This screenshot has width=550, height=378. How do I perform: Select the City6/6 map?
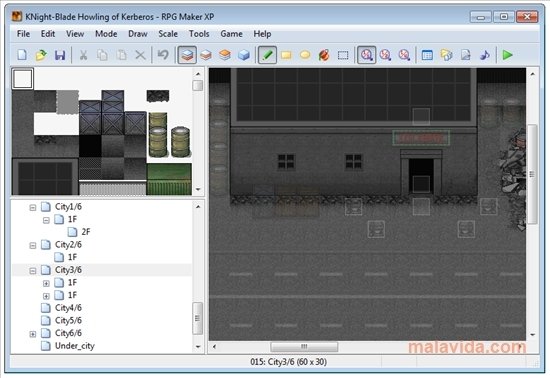(x=68, y=333)
